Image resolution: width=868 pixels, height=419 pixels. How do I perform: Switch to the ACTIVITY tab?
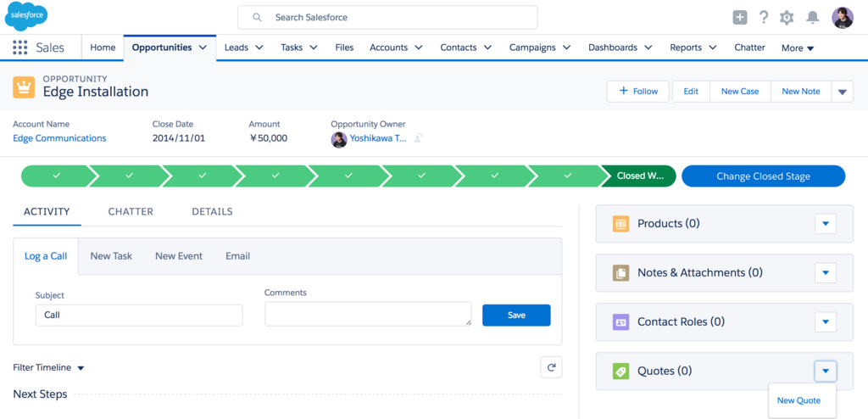47,212
